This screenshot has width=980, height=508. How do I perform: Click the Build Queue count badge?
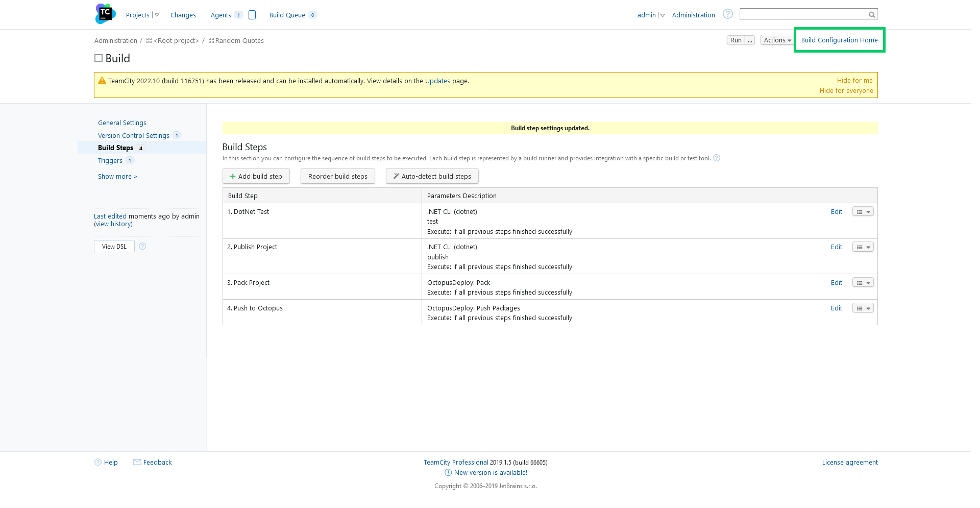click(x=312, y=15)
